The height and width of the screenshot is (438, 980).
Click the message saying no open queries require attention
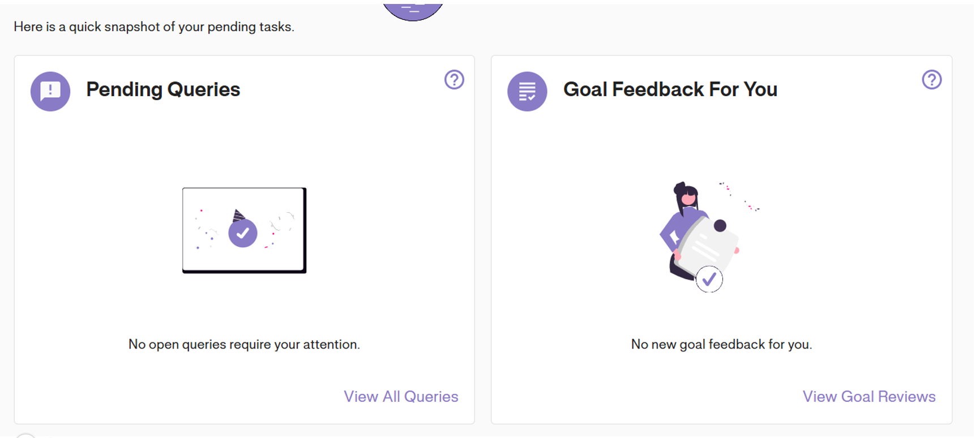click(x=244, y=344)
